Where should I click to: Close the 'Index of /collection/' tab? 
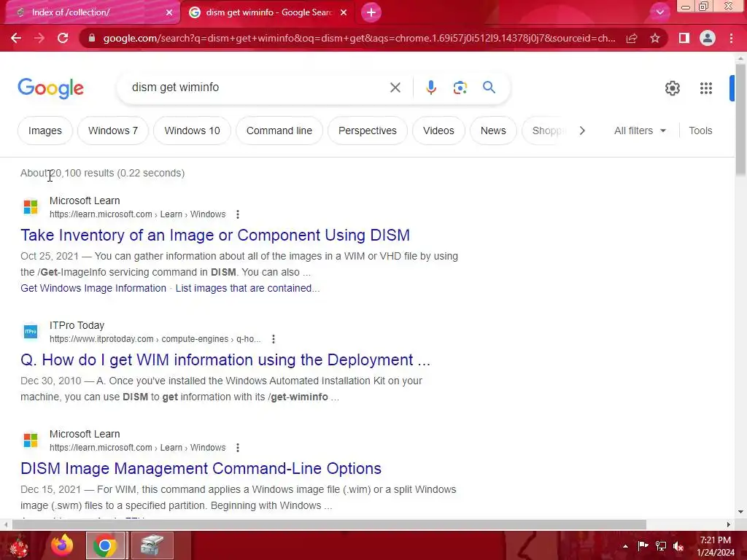[x=169, y=12]
